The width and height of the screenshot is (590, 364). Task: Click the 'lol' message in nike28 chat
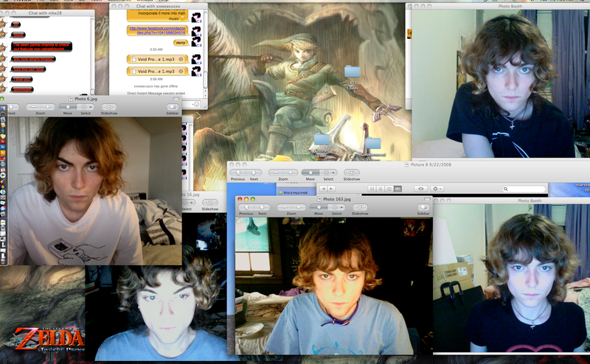tap(15, 25)
